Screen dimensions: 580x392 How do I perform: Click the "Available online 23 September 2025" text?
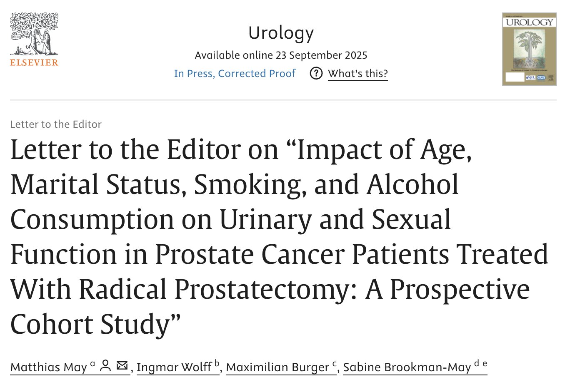(281, 55)
